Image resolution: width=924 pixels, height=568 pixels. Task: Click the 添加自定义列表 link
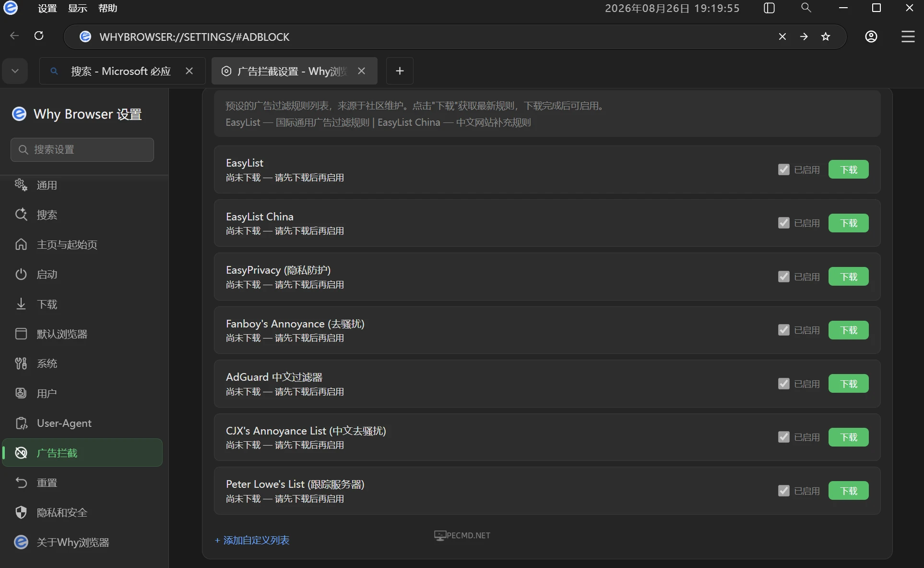(x=252, y=541)
